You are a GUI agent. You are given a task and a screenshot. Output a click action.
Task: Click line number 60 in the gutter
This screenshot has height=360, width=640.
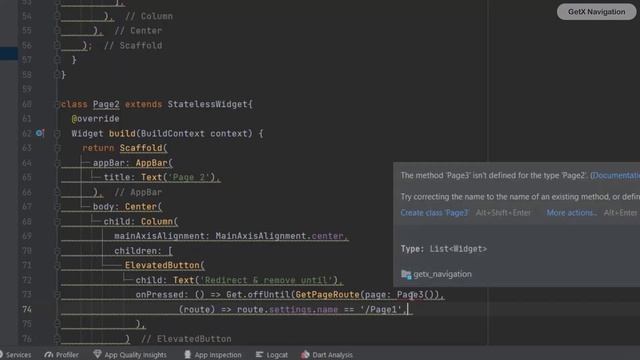27,104
